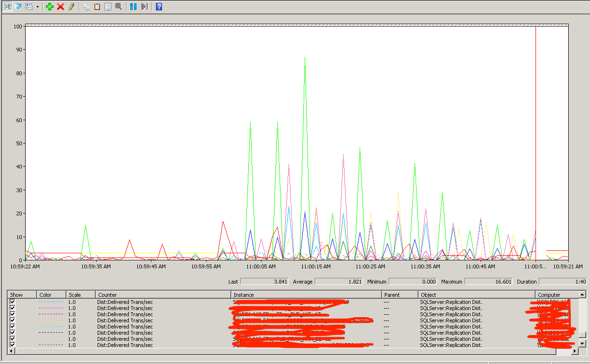Click the Change Graph Type icon

(x=29, y=7)
